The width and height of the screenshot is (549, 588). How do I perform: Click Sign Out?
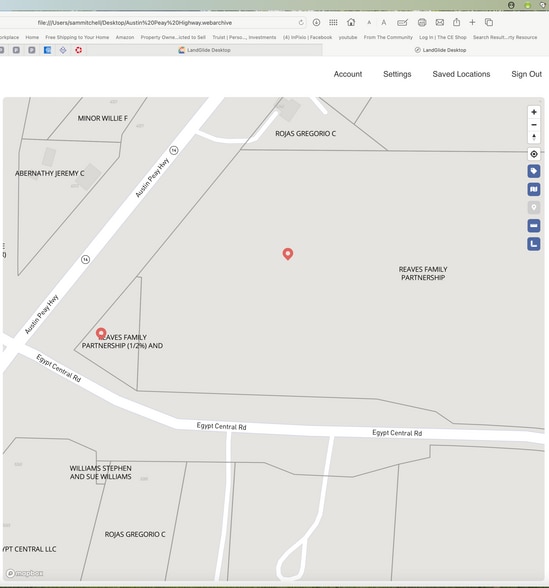(526, 74)
